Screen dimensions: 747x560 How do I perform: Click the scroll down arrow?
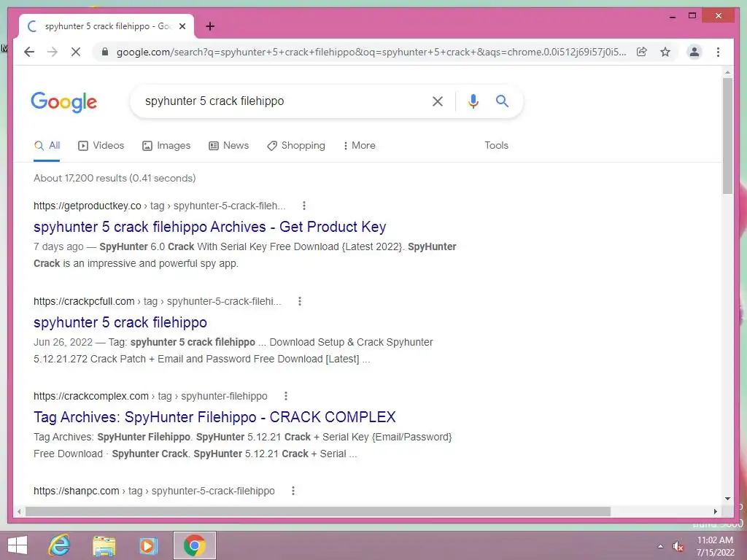[727, 499]
